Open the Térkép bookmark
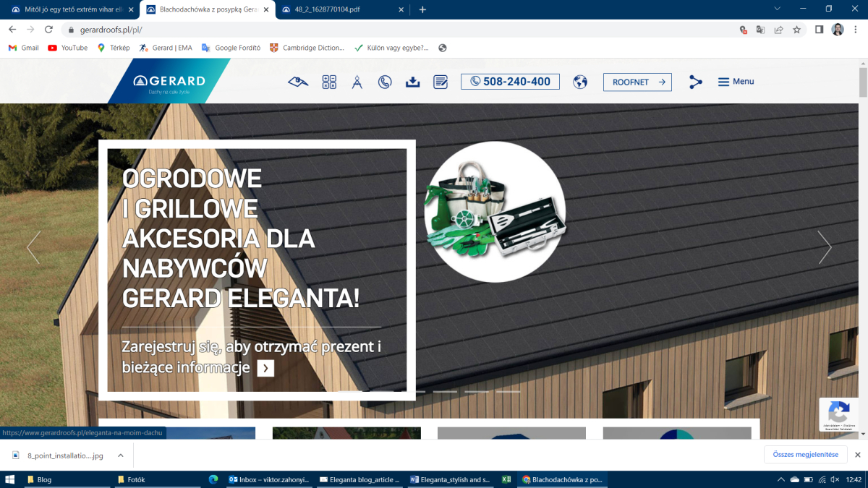Viewport: 868px width, 488px height. [114, 48]
